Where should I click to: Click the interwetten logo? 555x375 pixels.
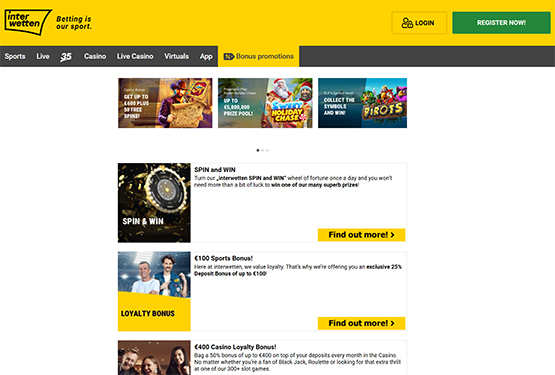tap(28, 22)
